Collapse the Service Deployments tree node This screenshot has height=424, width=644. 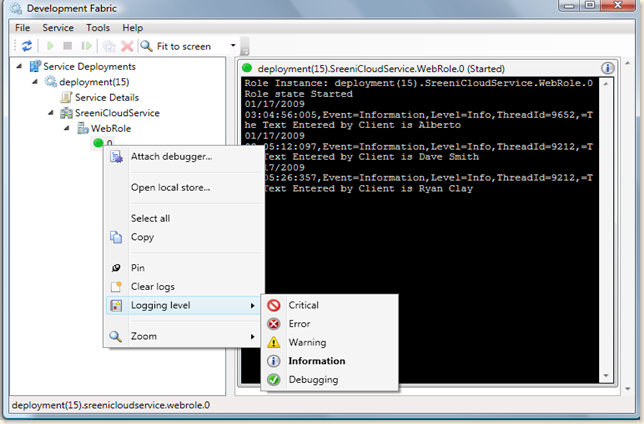[x=19, y=66]
